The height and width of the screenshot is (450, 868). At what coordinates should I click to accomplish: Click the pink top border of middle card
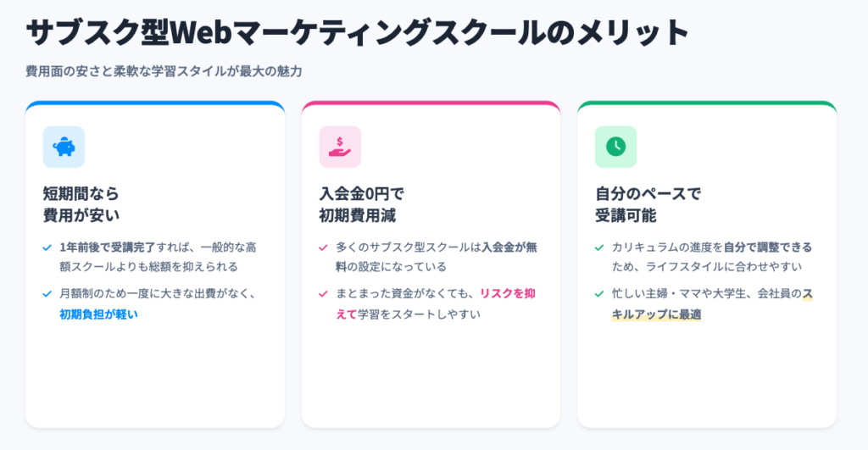coord(431,103)
